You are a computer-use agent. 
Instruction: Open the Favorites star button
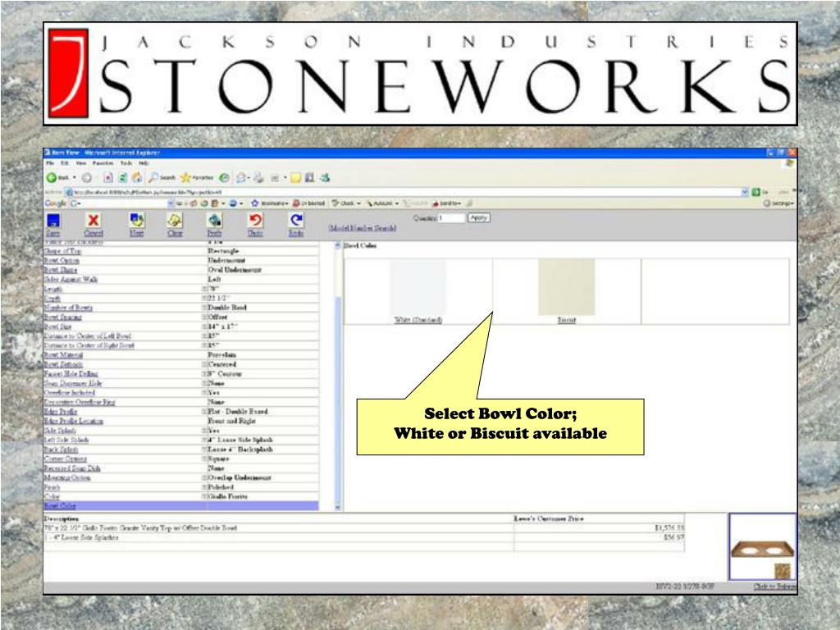(197, 177)
